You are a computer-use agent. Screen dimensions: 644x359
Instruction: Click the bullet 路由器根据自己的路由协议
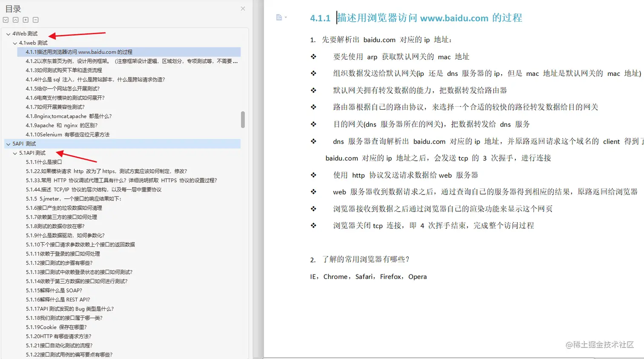click(x=466, y=107)
